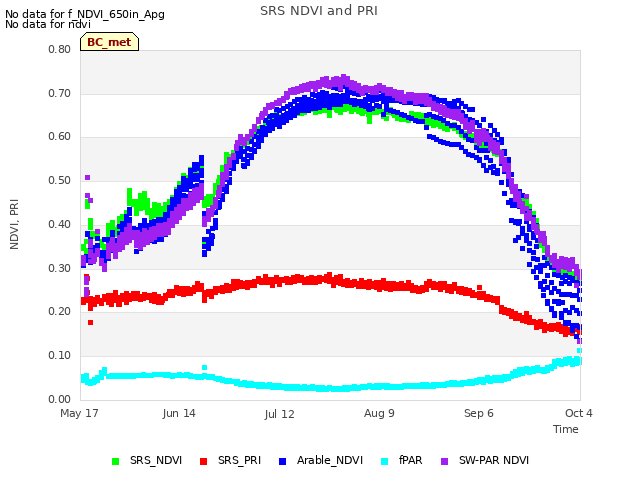Click the 0.20 y-axis tick label
Image resolution: width=640 pixels, height=480 pixels.
(59, 311)
